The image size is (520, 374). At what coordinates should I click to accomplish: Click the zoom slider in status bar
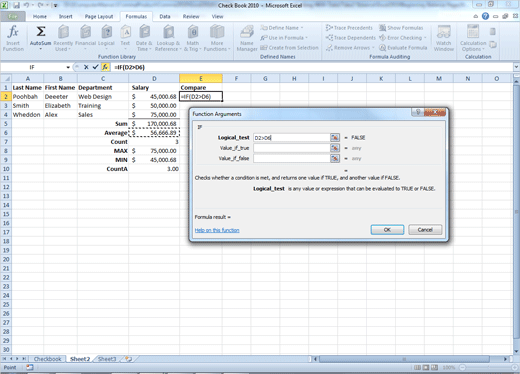click(488, 367)
